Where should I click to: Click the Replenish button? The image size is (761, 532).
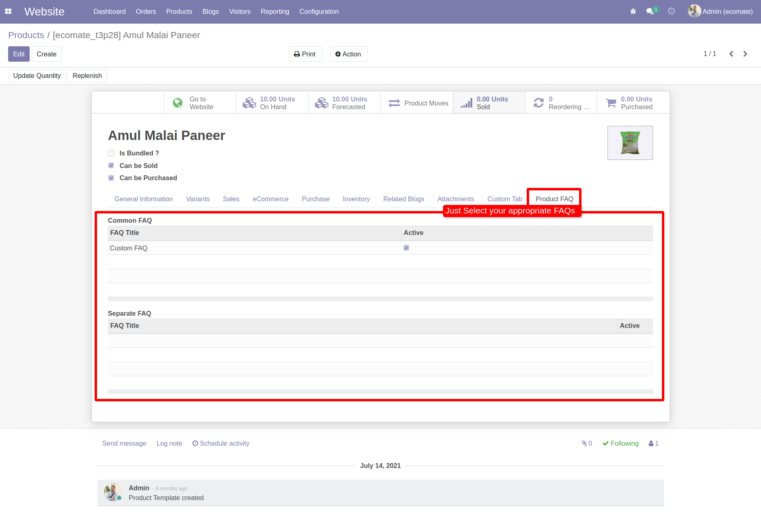point(87,75)
